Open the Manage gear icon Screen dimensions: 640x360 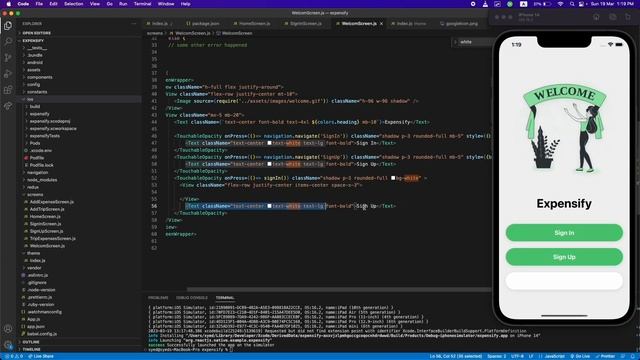pos(8,345)
